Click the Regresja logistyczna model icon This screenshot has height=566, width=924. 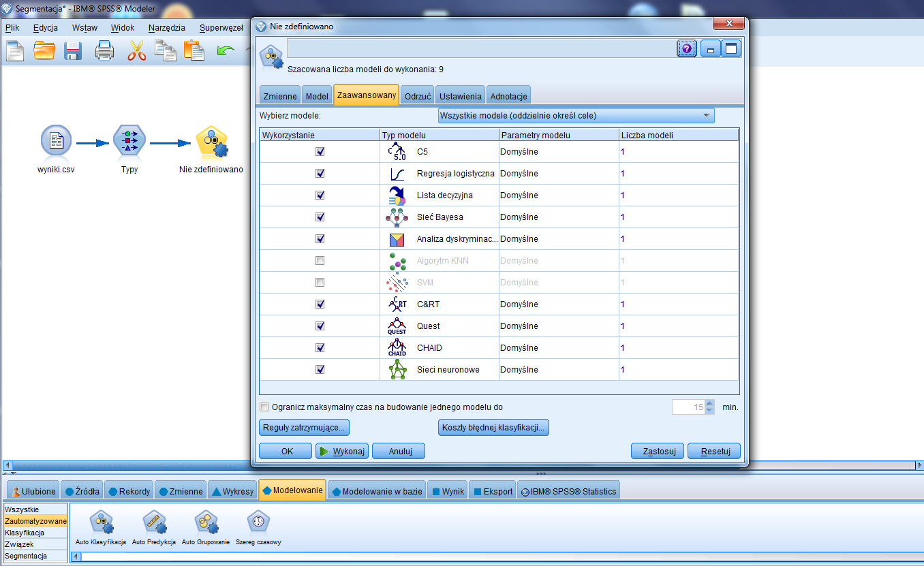pos(397,174)
